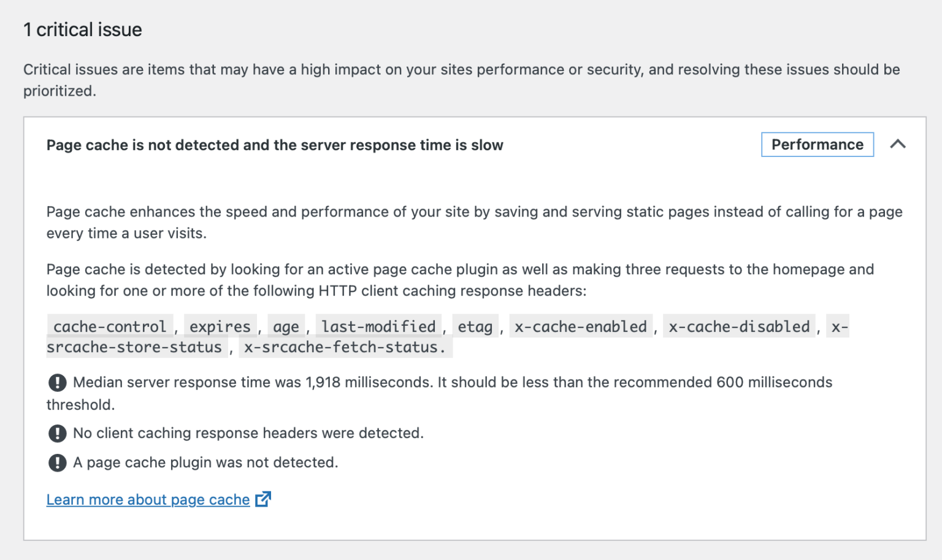
Task: Click the text No client caching response headers
Action: 248,434
